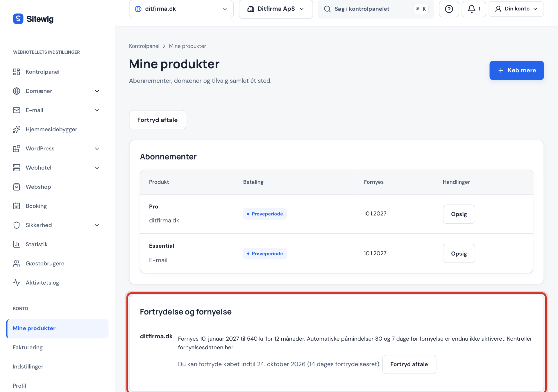The width and height of the screenshot is (558, 392).
Task: Click Fortryd aftale beside the fortrydelsesret text
Action: (x=409, y=364)
